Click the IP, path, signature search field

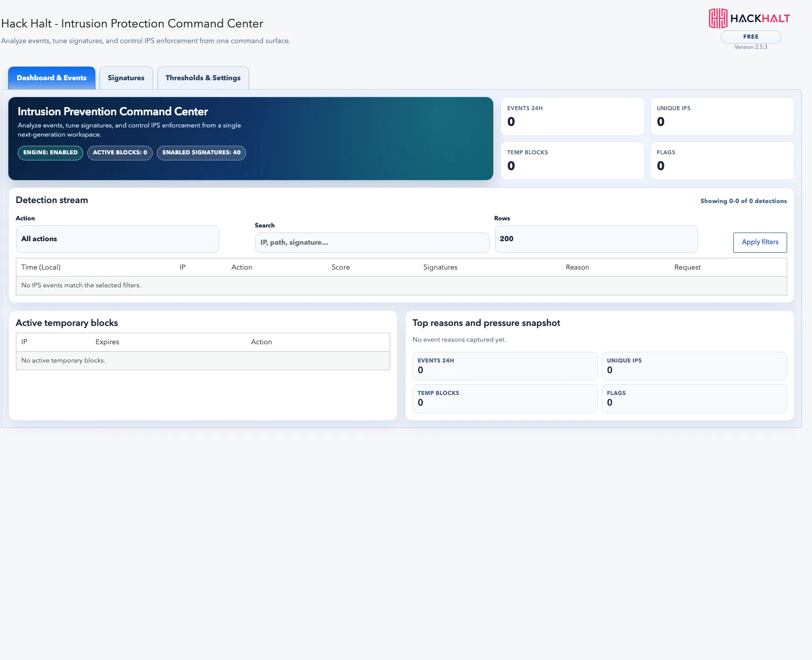point(372,243)
